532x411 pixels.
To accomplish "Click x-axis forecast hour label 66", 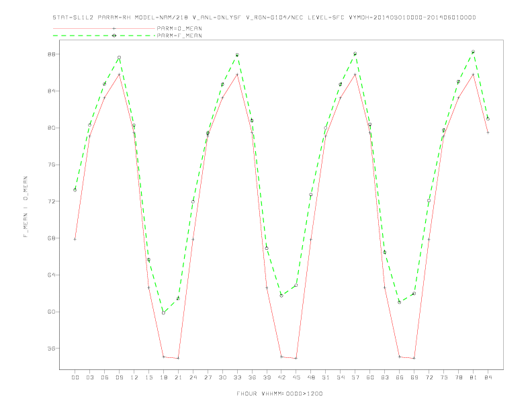I will [400, 377].
